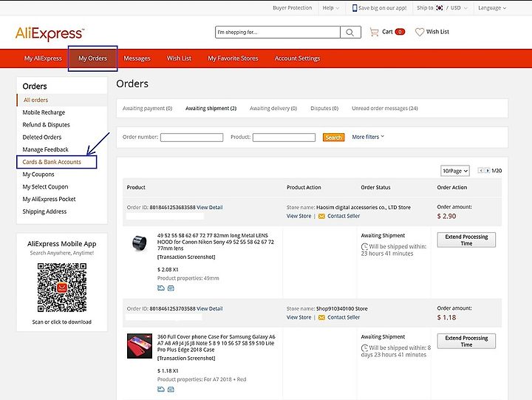View Store for Haosim digital accessories
The image size is (532, 400).
[299, 216]
